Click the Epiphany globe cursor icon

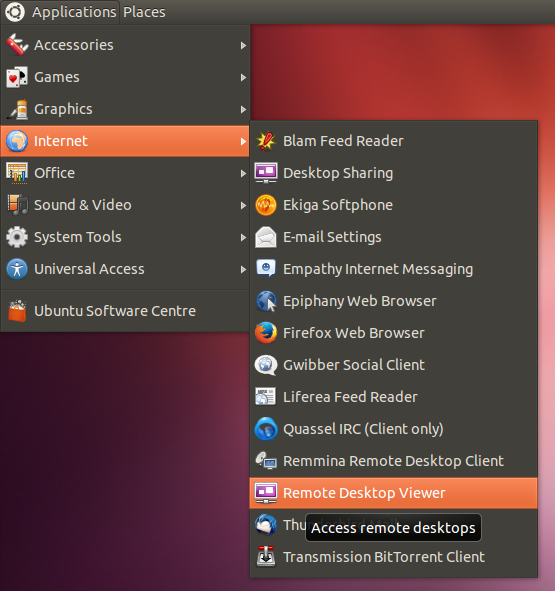(266, 301)
